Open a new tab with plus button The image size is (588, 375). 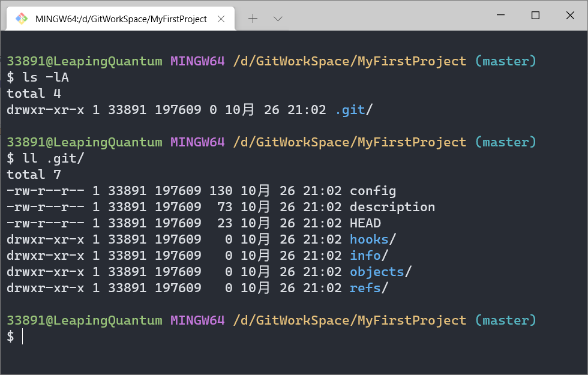tap(253, 19)
